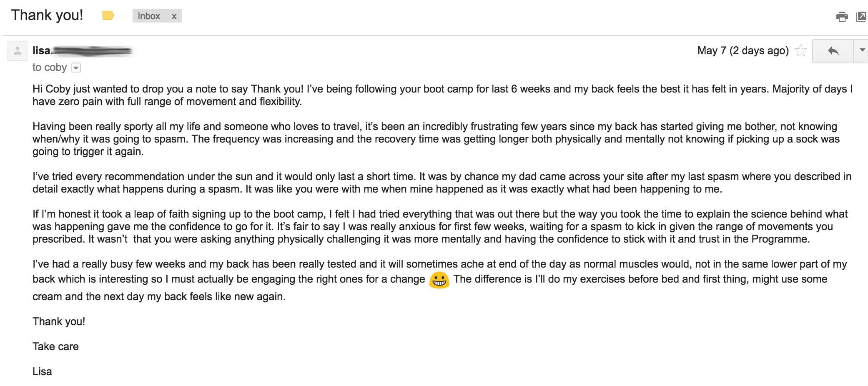Click the date May 7 (2 days ago)
The height and width of the screenshot is (386, 868).
743,50
